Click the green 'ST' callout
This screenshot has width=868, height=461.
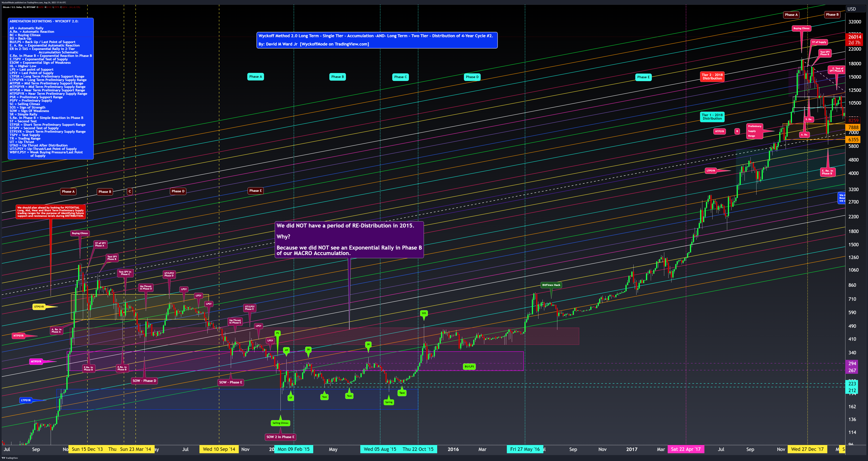[x=291, y=398]
